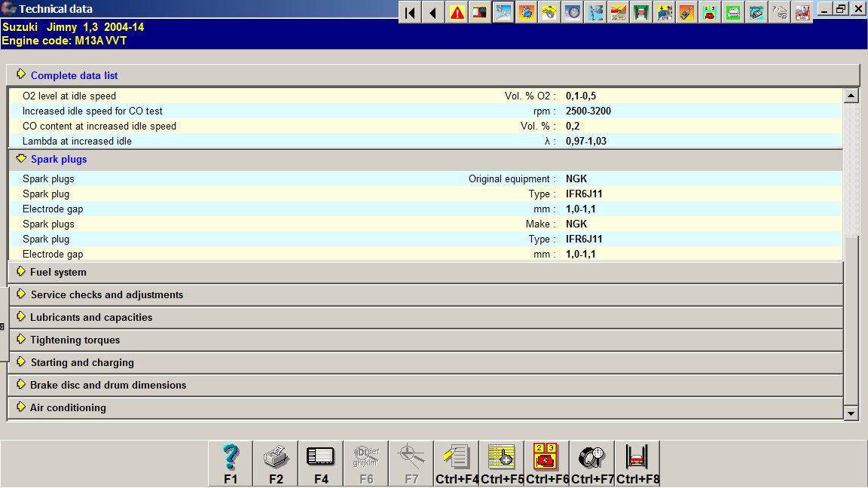Expand the Tightening torques section
Screen dimensions: 868x488
pyautogui.click(x=75, y=340)
